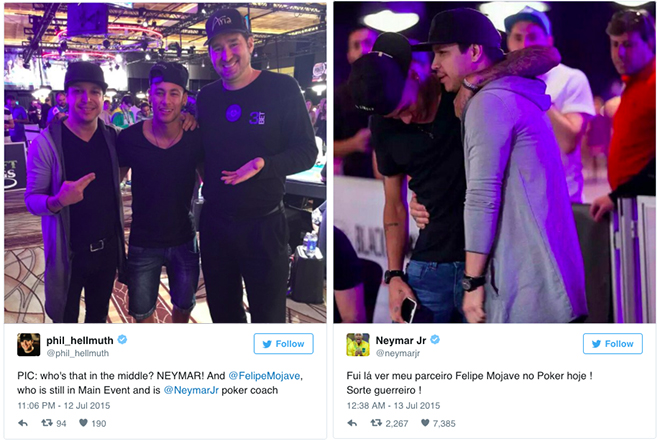
Task: Reply to phil_hellmuth's tweet
Action: click(23, 423)
